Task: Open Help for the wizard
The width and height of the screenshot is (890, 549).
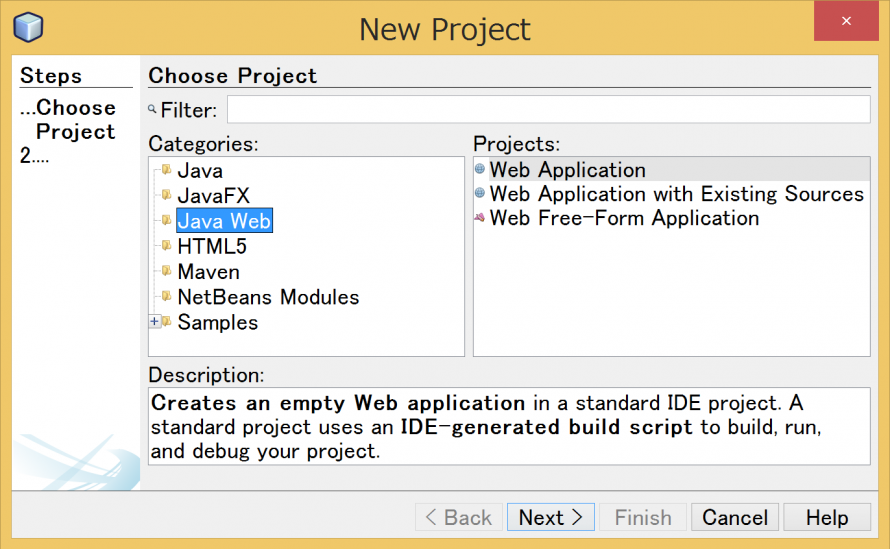Action: (826, 517)
